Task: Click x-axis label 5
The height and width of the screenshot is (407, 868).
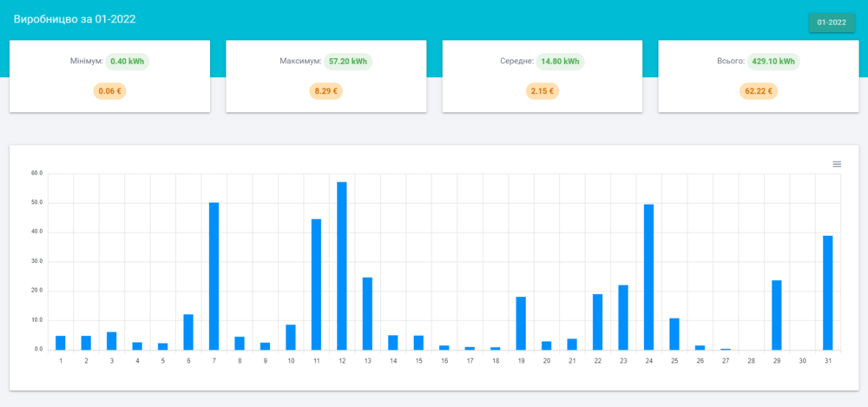Action: [x=163, y=360]
